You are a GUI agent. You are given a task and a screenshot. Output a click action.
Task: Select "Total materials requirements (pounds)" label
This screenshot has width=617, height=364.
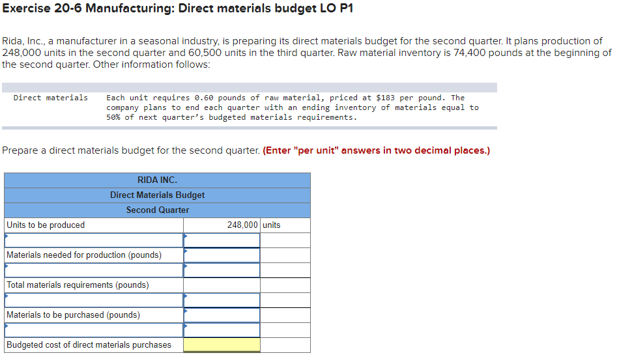click(78, 285)
